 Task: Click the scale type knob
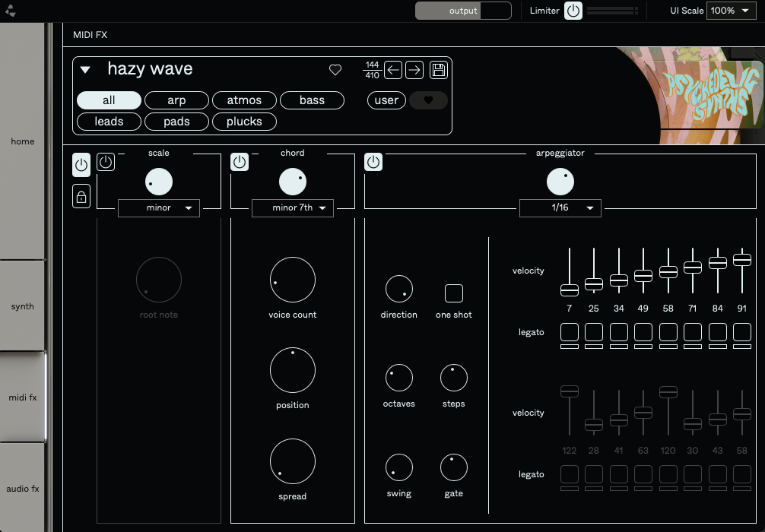[159, 182]
